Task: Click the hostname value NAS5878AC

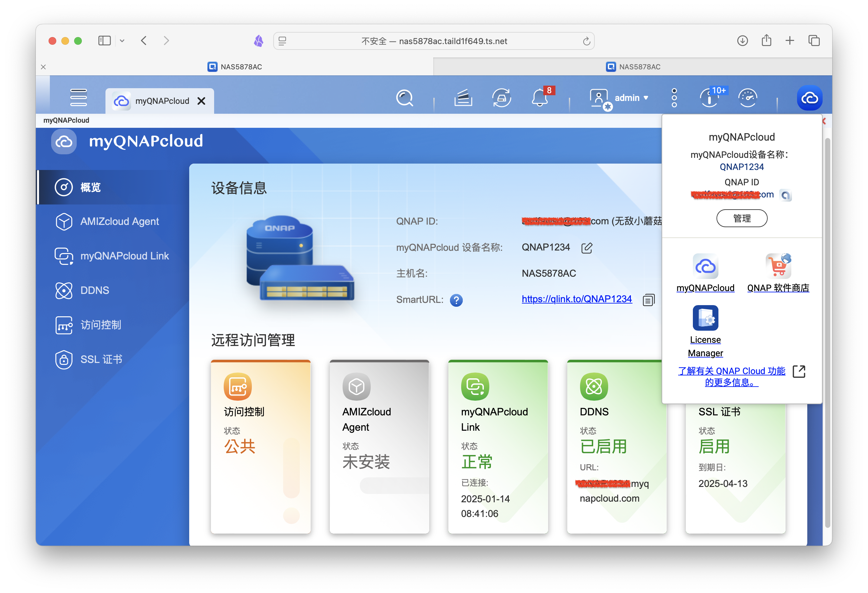Action: pos(549,273)
